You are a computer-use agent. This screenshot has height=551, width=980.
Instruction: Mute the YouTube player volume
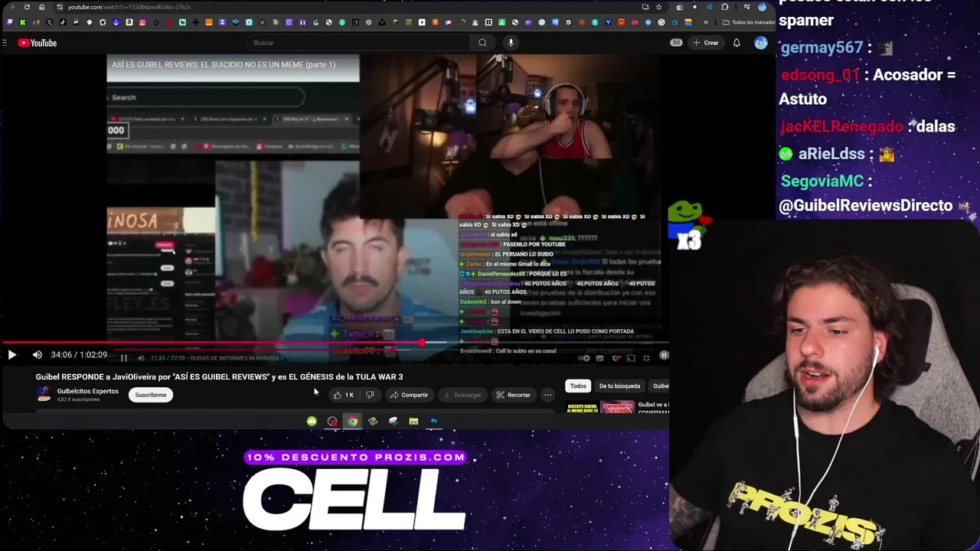point(37,354)
